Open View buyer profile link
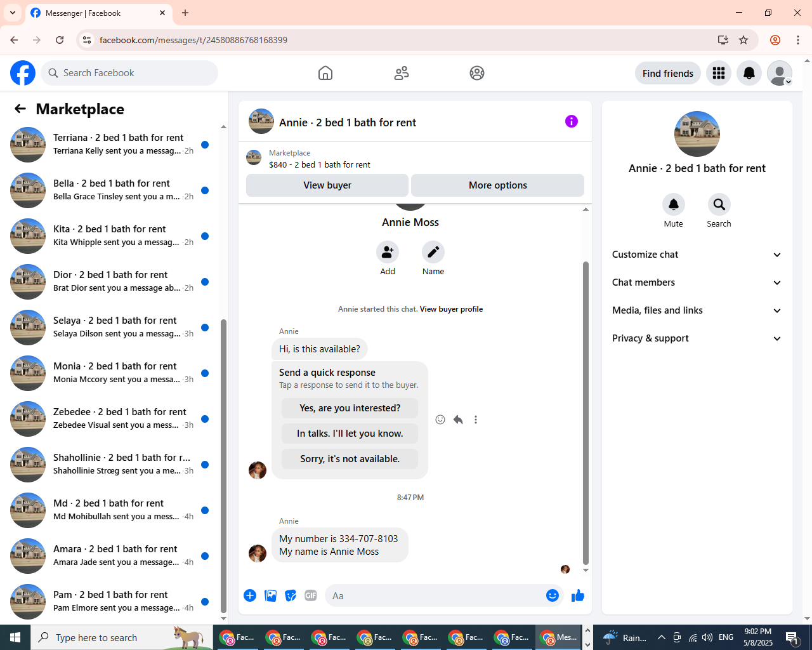The width and height of the screenshot is (812, 650). pyautogui.click(x=451, y=309)
